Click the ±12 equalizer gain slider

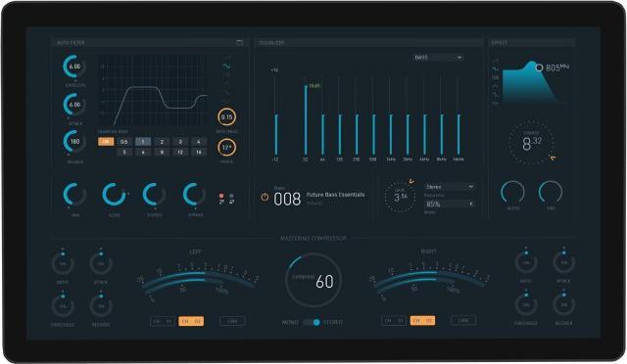(275, 115)
